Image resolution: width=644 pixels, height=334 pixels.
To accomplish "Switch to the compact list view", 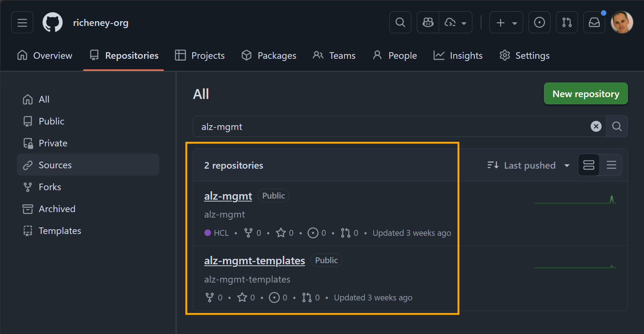I will 611,165.
